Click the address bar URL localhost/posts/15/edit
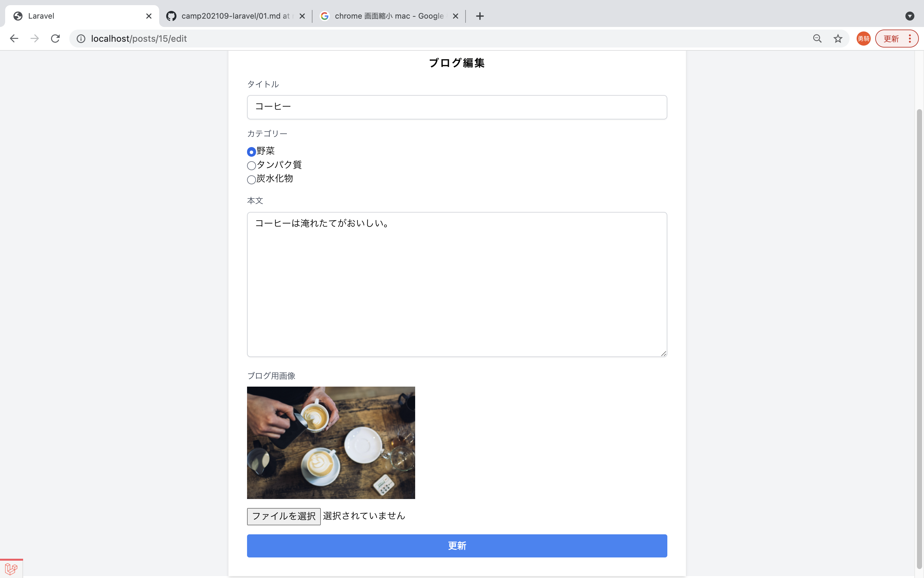The width and height of the screenshot is (924, 578). point(139,39)
